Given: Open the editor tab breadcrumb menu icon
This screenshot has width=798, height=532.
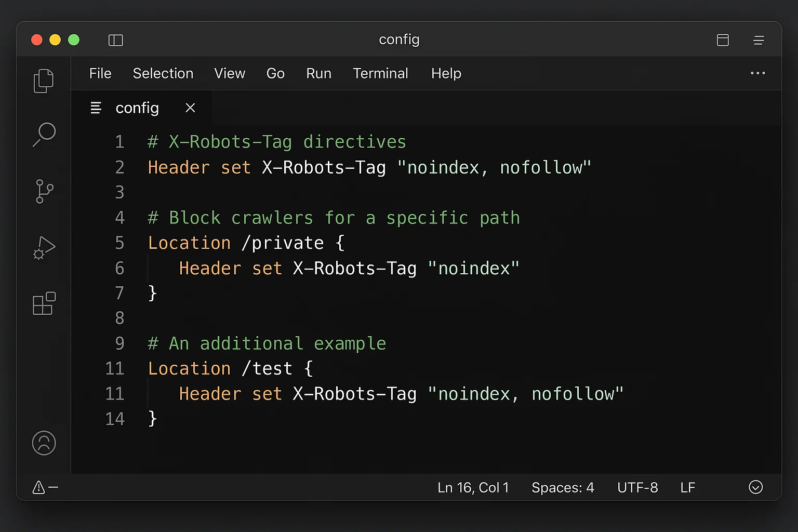Looking at the screenshot, I should [96, 108].
